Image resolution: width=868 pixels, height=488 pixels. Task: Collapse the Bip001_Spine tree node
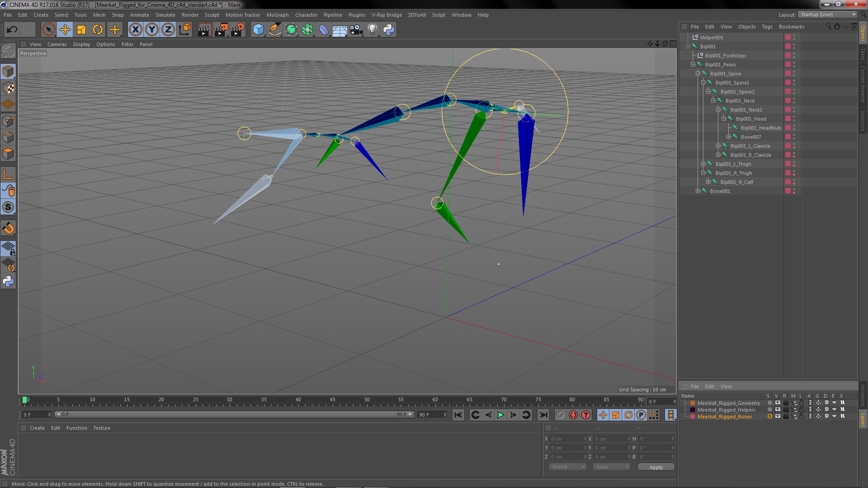tap(698, 74)
